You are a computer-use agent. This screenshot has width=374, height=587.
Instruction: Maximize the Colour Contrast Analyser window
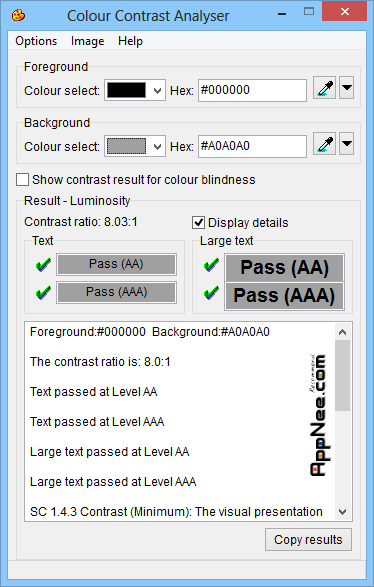pyautogui.click(x=309, y=12)
